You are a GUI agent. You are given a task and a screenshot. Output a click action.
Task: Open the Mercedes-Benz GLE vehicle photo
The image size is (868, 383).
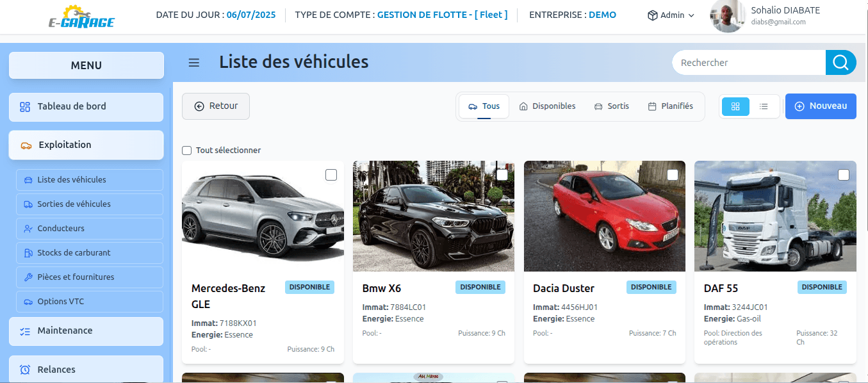pos(263,216)
